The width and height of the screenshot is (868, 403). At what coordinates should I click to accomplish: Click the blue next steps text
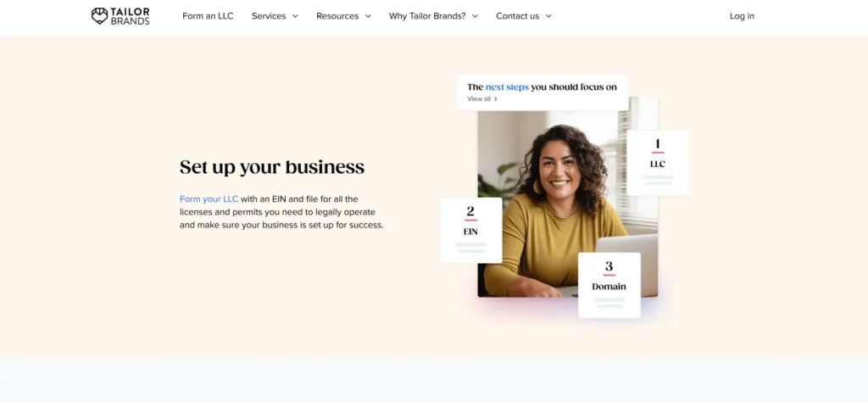click(507, 87)
